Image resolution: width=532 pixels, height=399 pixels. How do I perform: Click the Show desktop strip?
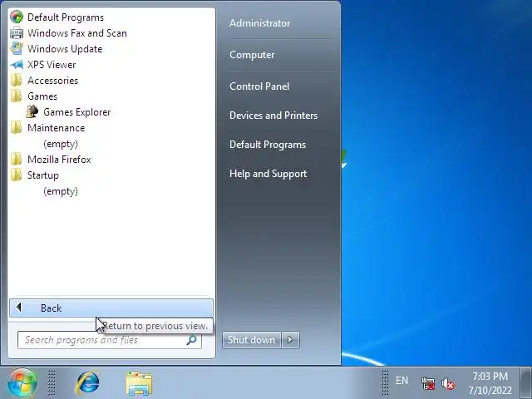click(526, 383)
